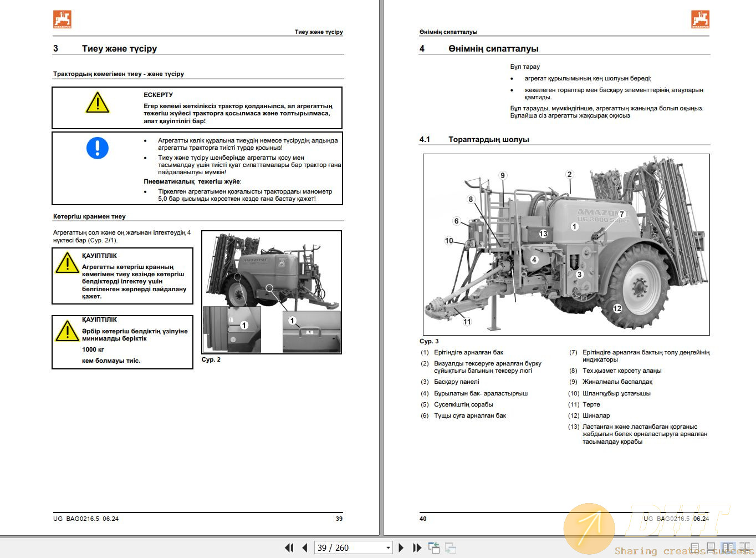
Task: Click callout number 11 near the drawbar
Action: click(467, 322)
